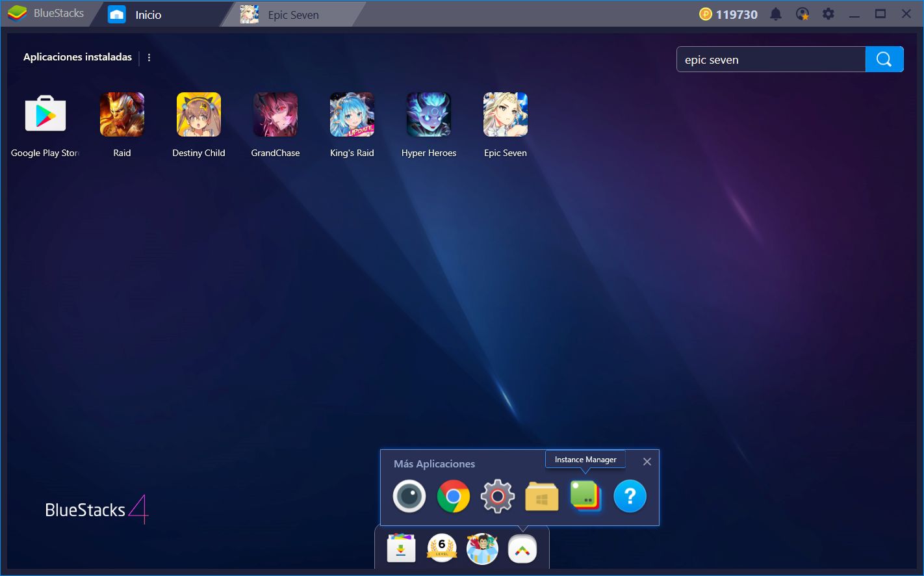Open the help question mark icon

[630, 497]
